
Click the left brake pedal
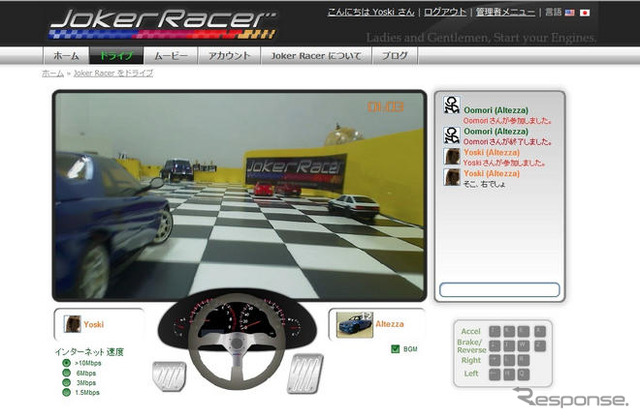[x=169, y=376]
